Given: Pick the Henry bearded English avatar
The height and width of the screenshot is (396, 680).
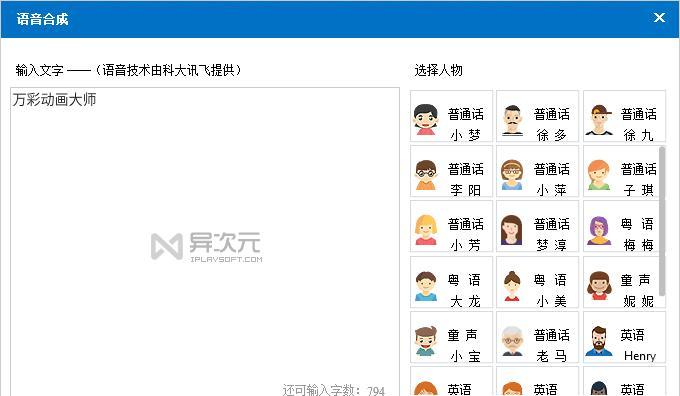Looking at the screenshot, I should click(599, 341).
